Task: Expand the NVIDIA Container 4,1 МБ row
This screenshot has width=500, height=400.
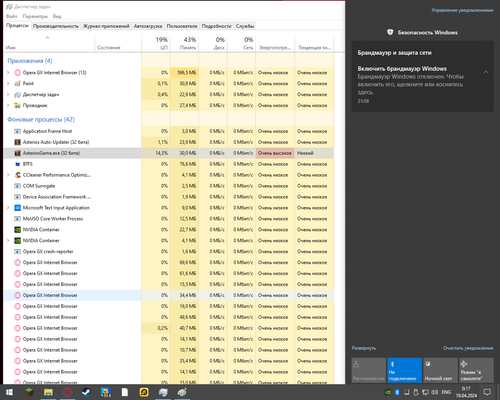Action: (x=8, y=240)
